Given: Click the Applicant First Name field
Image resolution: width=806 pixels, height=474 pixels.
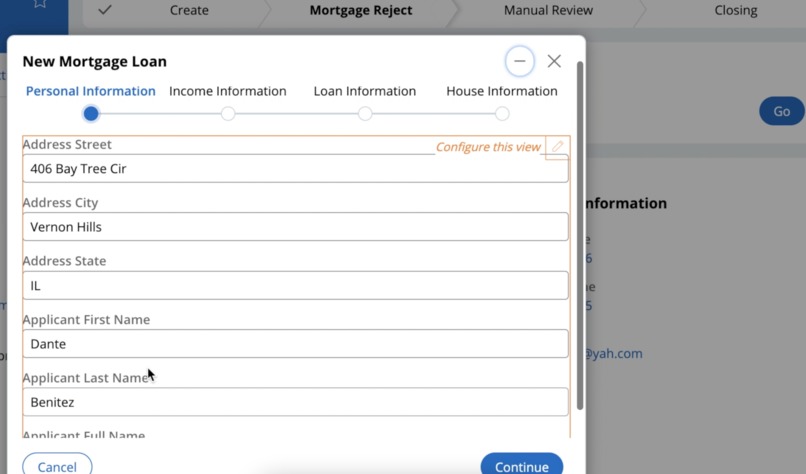Looking at the screenshot, I should click(x=296, y=343).
